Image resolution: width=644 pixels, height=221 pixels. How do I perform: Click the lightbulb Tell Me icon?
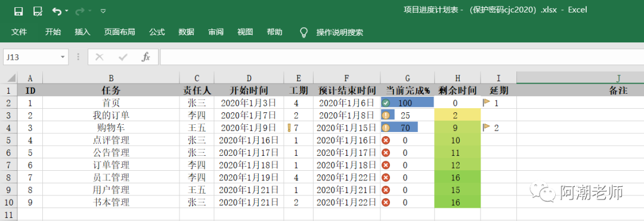click(x=304, y=32)
